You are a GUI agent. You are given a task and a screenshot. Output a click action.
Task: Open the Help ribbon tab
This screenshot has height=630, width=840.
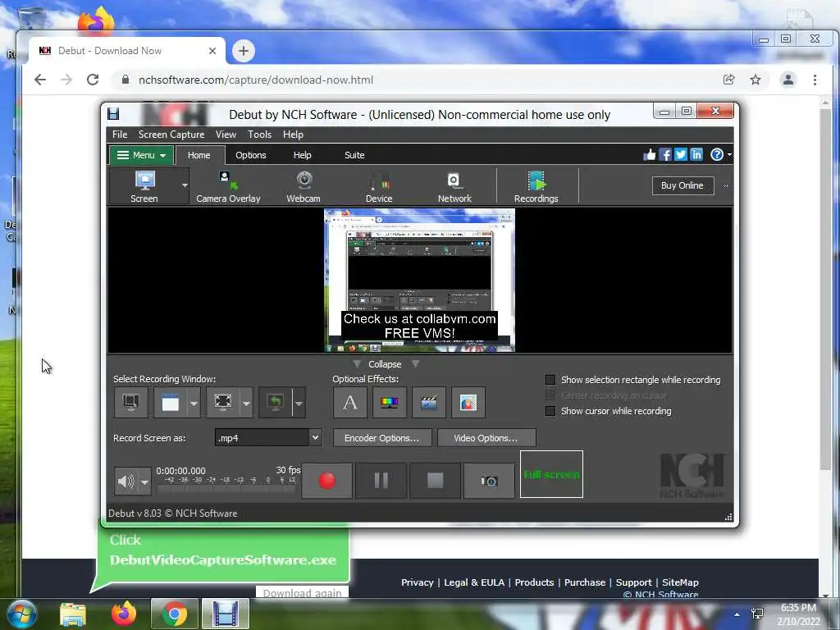[302, 155]
